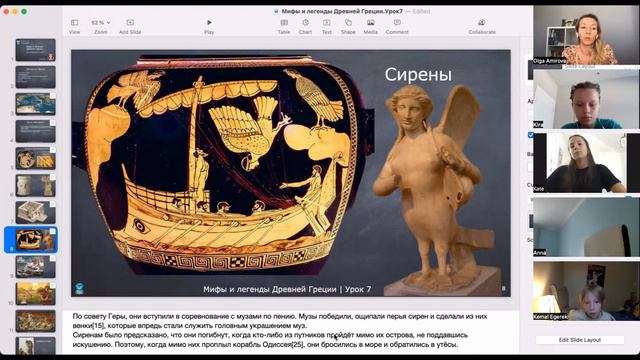Insert a Chart from the toolbar
This screenshot has width=640, height=360.
point(305,26)
